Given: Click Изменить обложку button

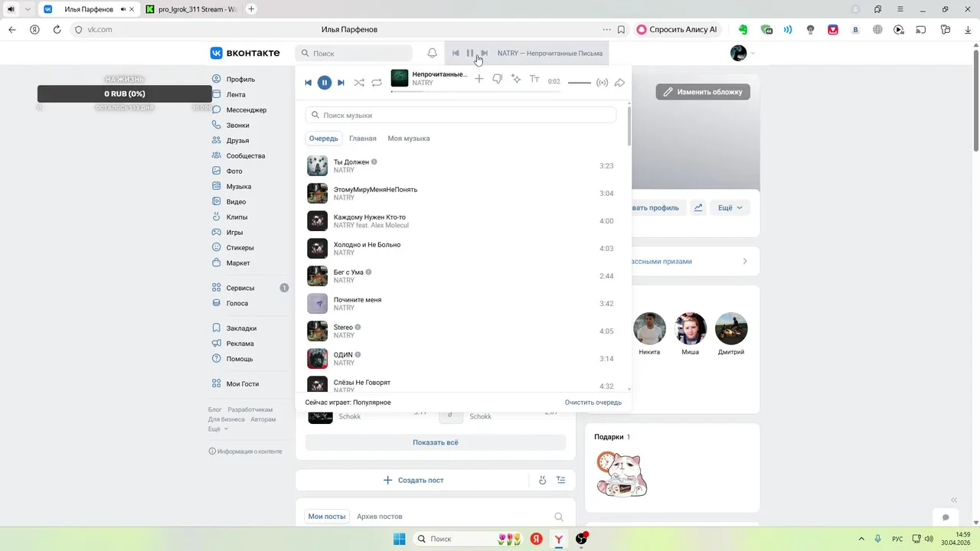Looking at the screenshot, I should click(x=703, y=92).
